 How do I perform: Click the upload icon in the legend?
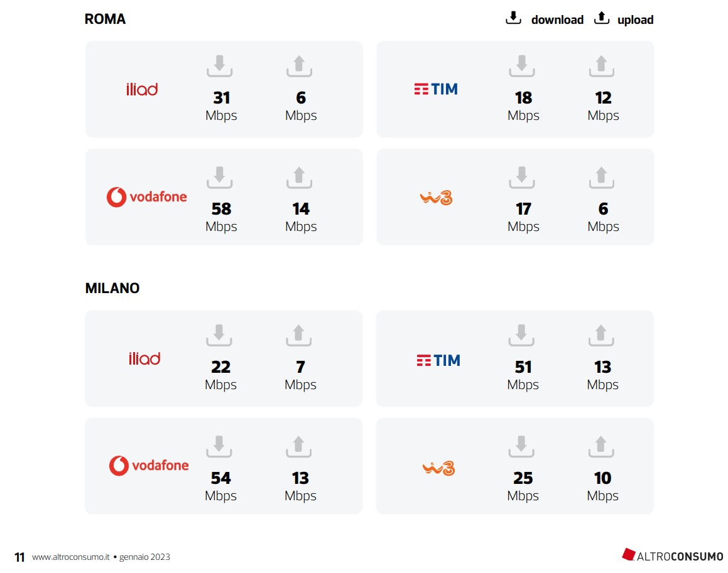click(602, 18)
